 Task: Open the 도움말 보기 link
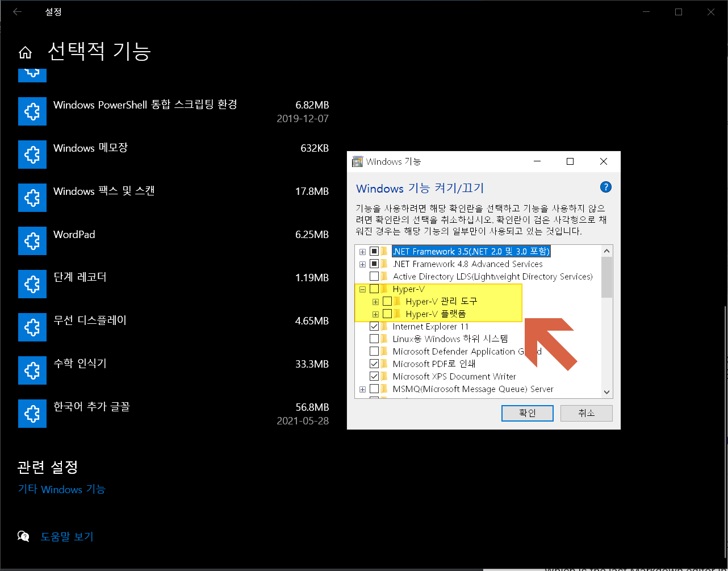point(67,536)
